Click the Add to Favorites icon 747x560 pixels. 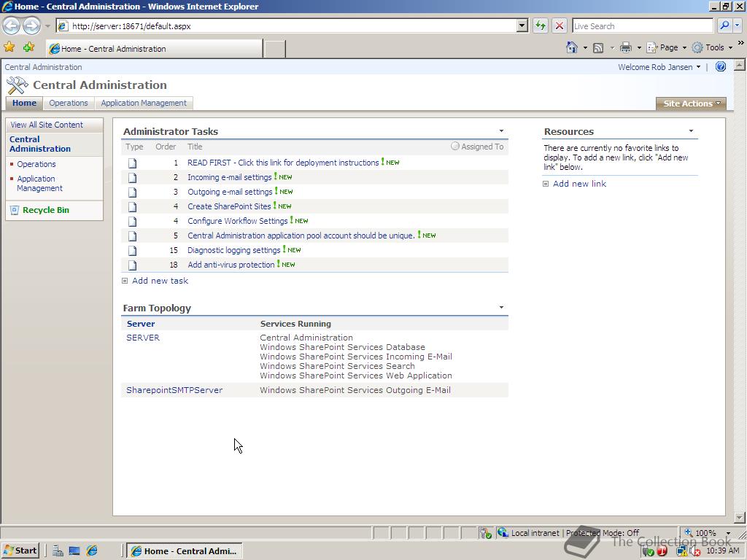click(x=29, y=47)
